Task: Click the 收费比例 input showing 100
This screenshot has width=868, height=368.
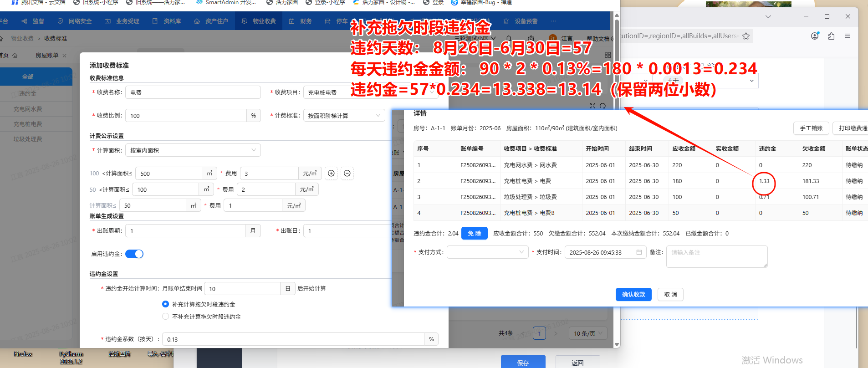Action: point(186,115)
